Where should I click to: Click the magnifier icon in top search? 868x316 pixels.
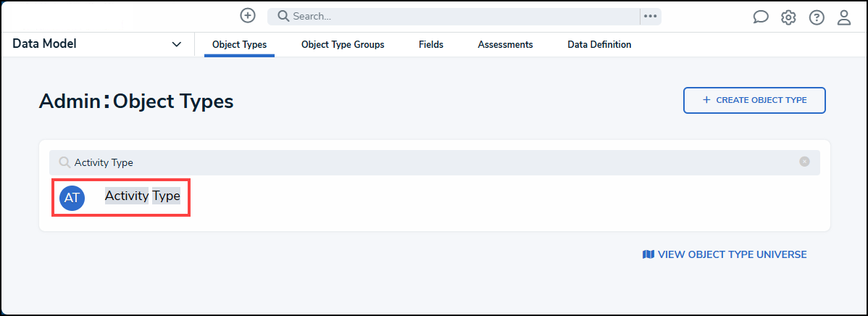tap(283, 16)
